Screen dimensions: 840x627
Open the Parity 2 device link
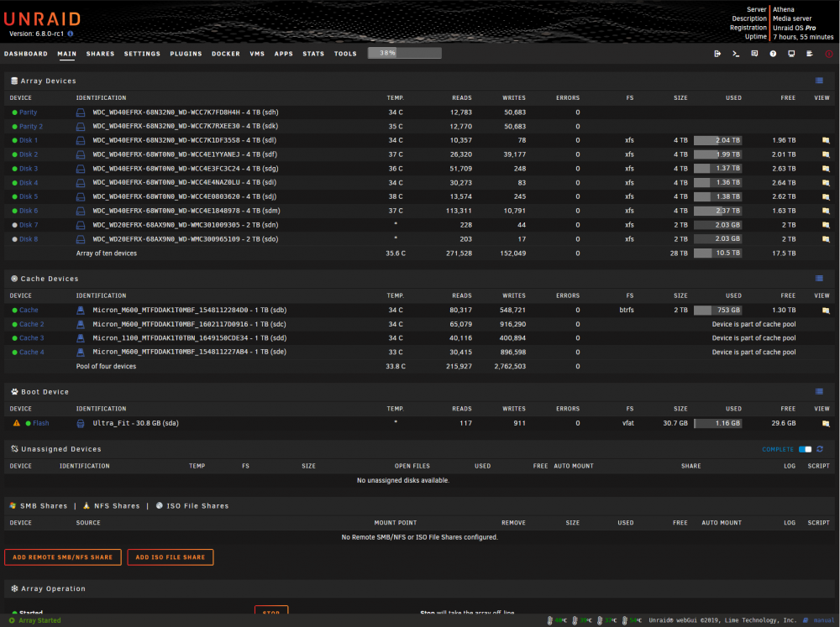(x=31, y=127)
